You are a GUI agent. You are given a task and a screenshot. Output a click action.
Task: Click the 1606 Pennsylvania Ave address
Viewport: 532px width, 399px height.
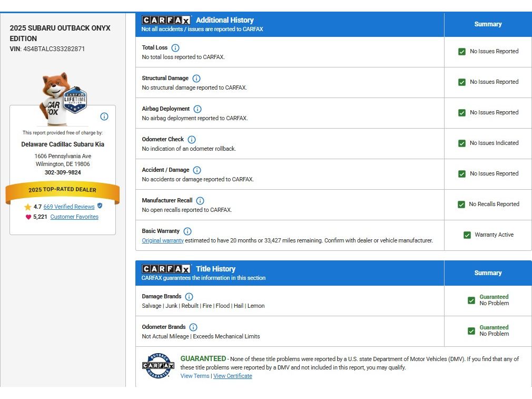[63, 156]
